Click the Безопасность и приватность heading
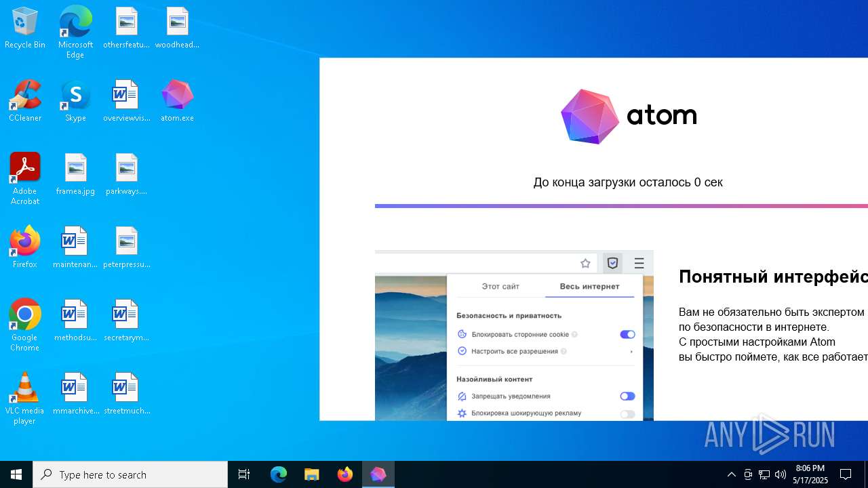The width and height of the screenshot is (868, 488). pyautogui.click(x=509, y=316)
